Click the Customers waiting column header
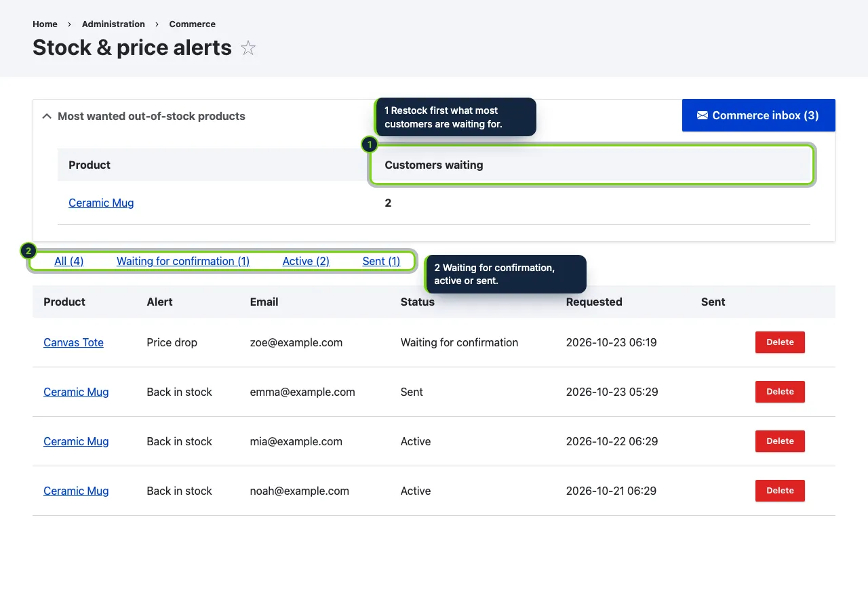868x610 pixels. [592, 165]
